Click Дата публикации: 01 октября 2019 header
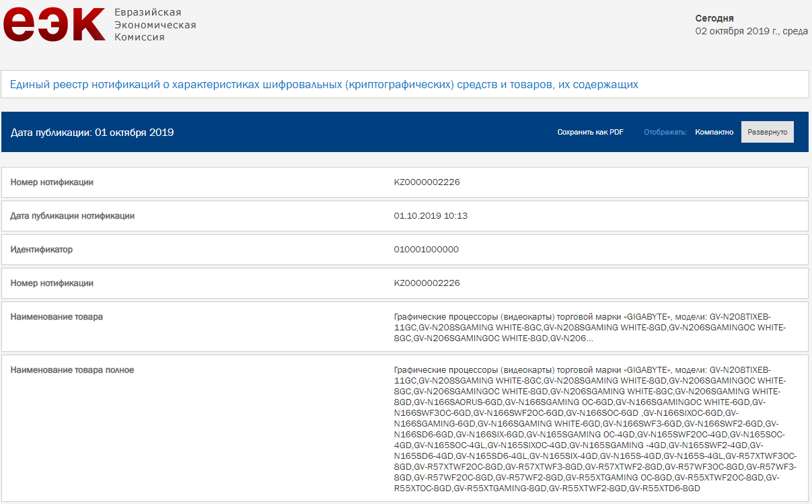Viewport: 812px width, 504px height. pyautogui.click(x=92, y=133)
